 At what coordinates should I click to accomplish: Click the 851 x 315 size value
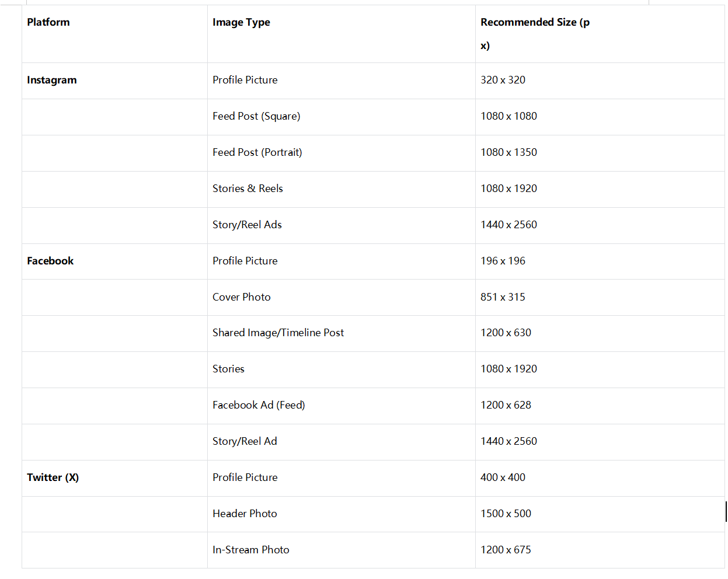[503, 297]
